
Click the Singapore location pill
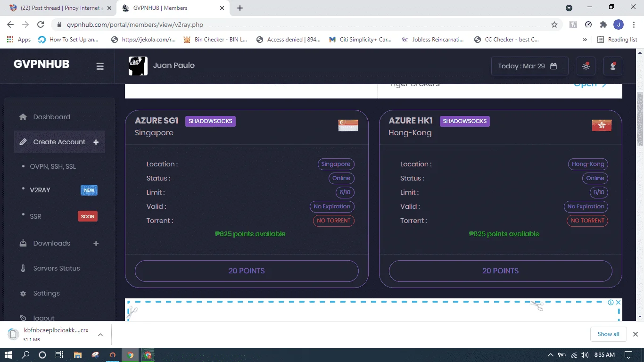pyautogui.click(x=336, y=164)
